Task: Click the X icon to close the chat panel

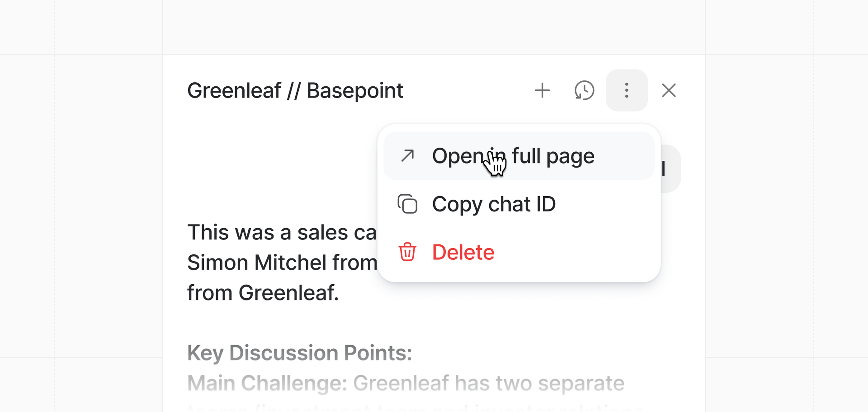Action: click(669, 90)
